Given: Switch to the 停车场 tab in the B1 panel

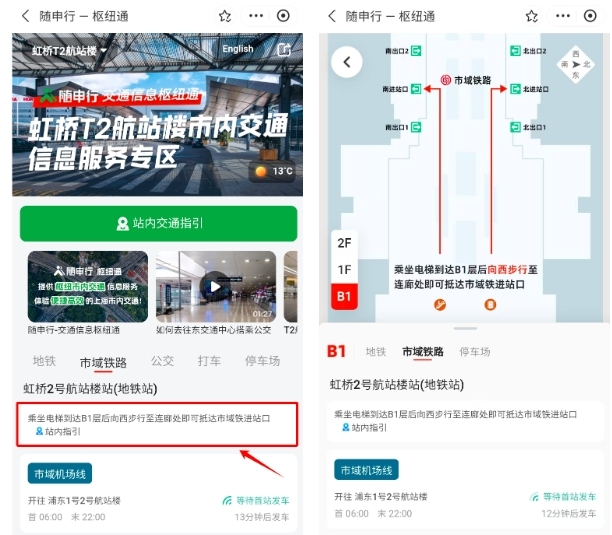Looking at the screenshot, I should (x=475, y=352).
